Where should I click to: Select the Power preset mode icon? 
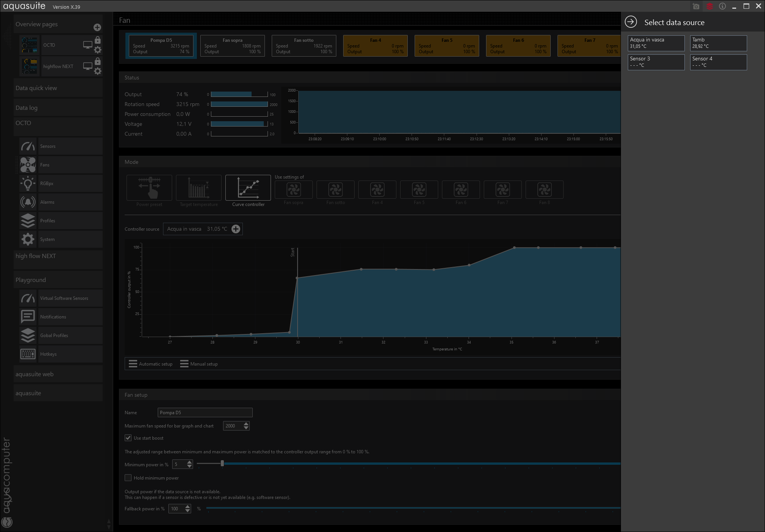(x=149, y=188)
